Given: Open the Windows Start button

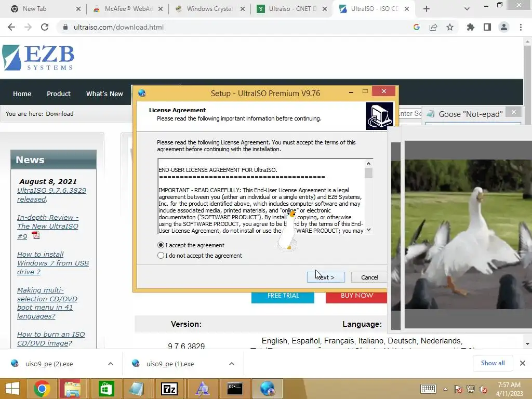Looking at the screenshot, I should (12, 389).
